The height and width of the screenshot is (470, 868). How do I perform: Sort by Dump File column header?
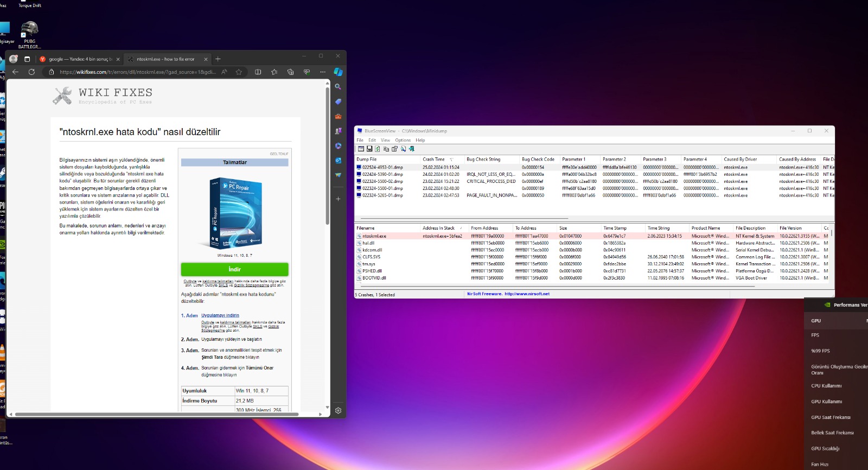point(388,160)
